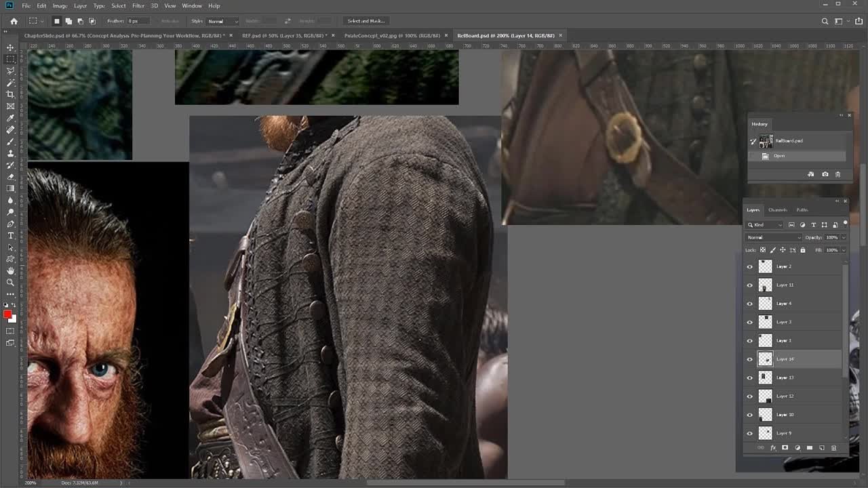The width and height of the screenshot is (868, 488).
Task: Delete layer using trash icon in Layers panel
Action: [834, 448]
